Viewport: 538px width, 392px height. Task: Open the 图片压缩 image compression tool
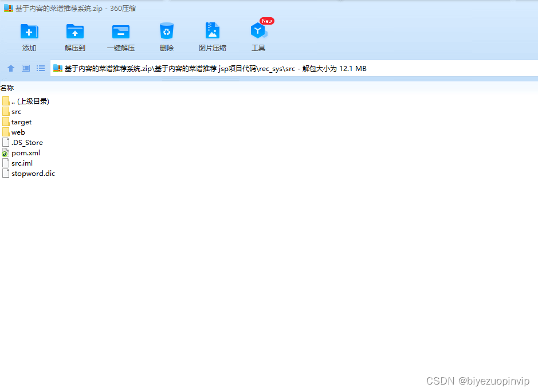213,30
